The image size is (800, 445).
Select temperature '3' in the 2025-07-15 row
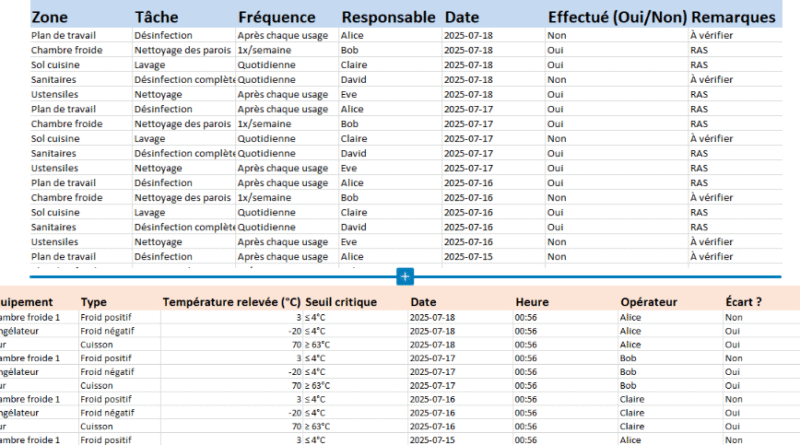click(x=299, y=440)
